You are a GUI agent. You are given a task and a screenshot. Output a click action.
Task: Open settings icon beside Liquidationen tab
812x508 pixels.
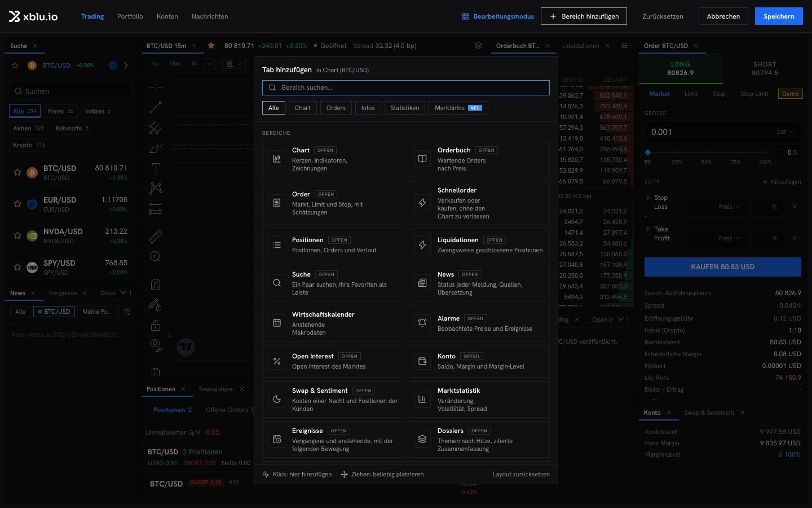coord(624,46)
